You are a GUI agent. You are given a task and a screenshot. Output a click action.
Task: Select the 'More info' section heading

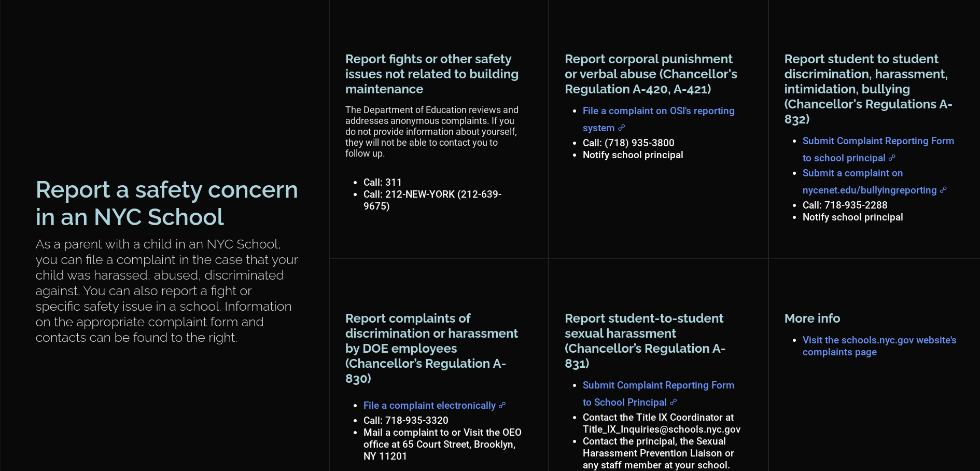812,318
